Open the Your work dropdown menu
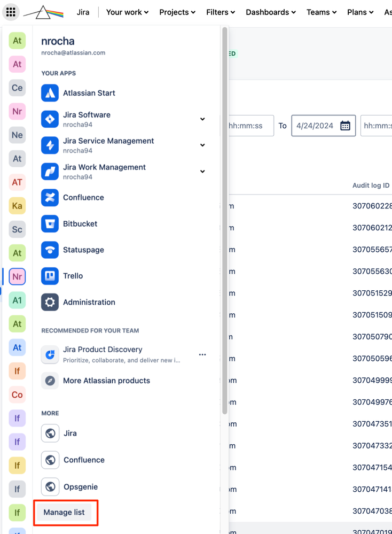 [x=127, y=12]
